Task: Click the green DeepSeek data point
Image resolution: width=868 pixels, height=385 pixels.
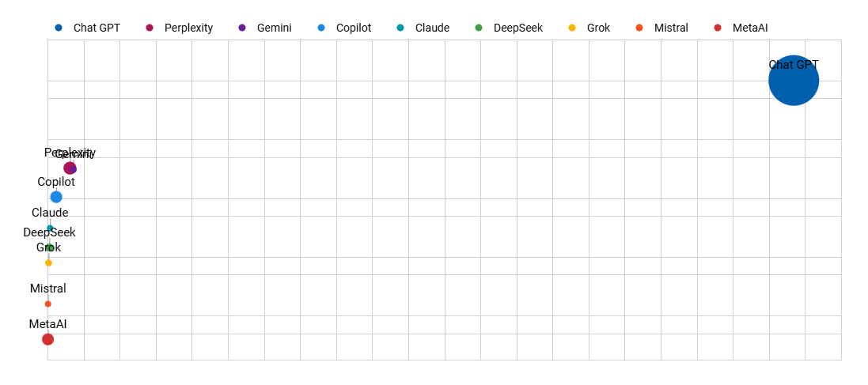Action: pyautogui.click(x=50, y=247)
